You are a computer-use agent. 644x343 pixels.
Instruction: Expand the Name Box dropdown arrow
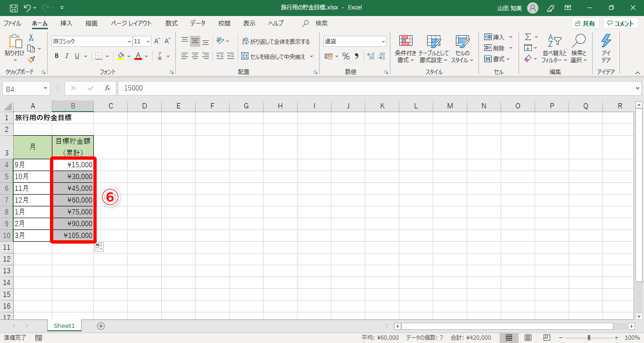pos(46,88)
